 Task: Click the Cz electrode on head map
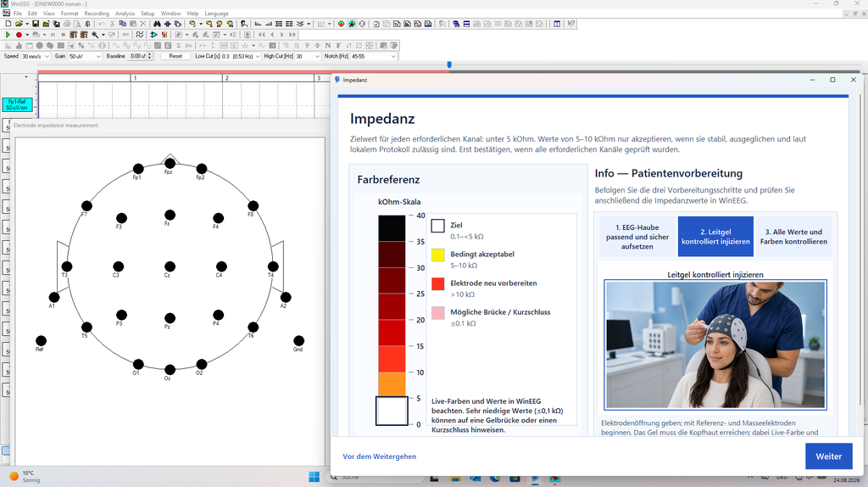(x=170, y=266)
